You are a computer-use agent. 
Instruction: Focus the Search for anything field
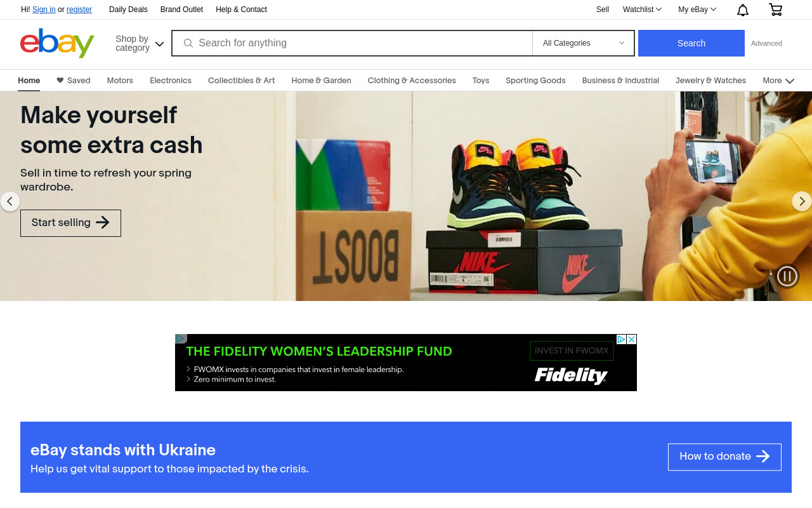[352, 43]
